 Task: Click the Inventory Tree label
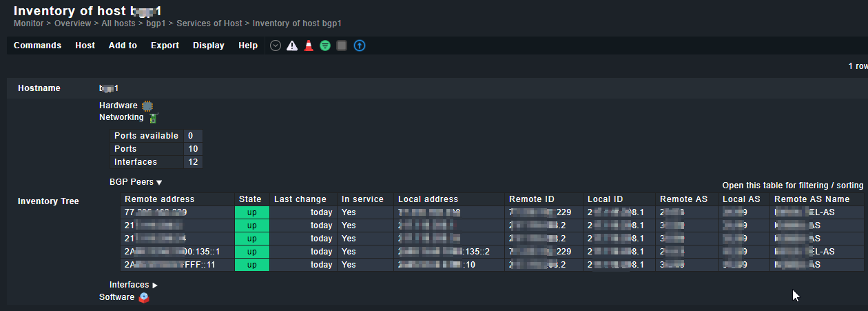tap(48, 201)
